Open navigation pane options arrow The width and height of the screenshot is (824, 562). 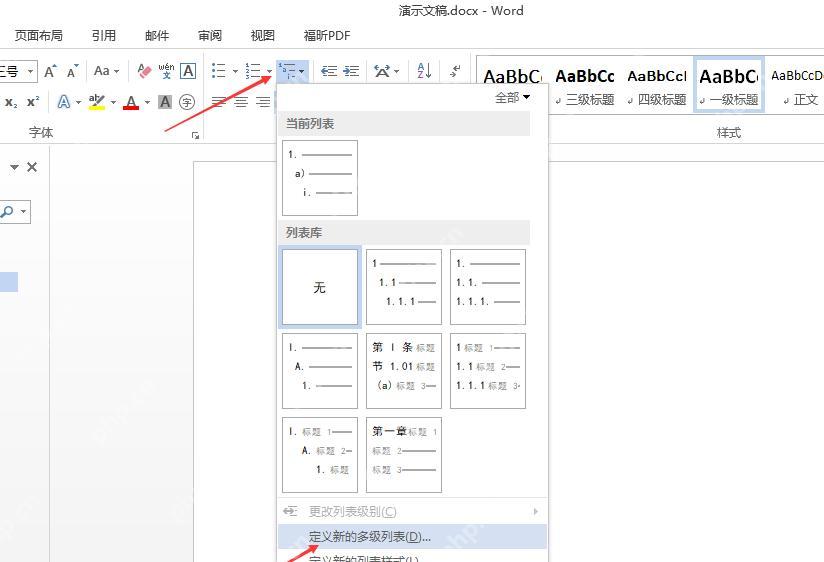click(14, 167)
